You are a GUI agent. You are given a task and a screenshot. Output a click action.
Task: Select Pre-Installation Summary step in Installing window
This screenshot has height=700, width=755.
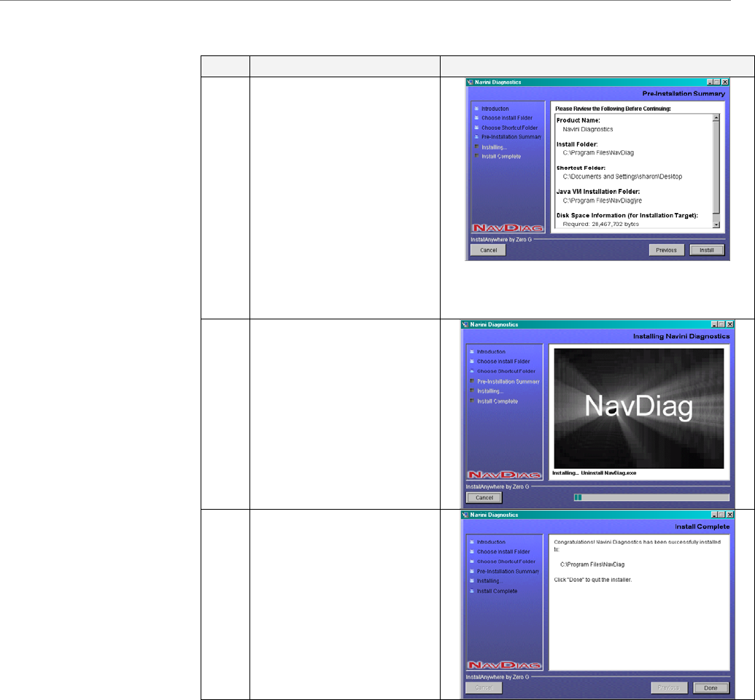(508, 382)
